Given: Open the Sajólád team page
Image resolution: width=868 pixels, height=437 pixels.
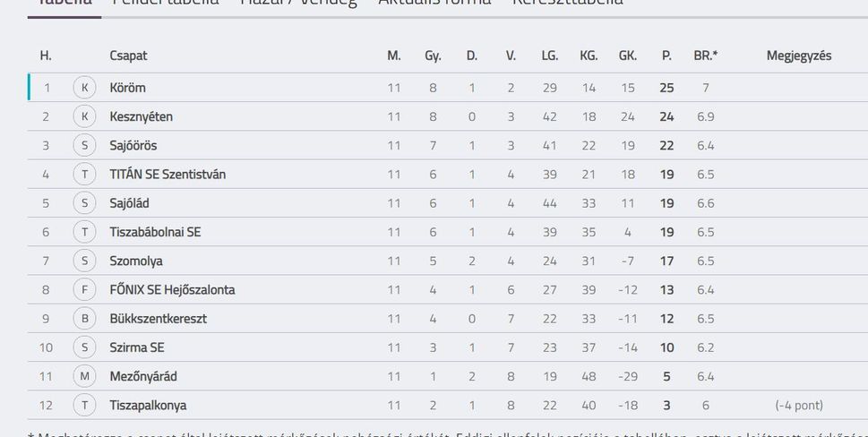Looking at the screenshot, I should point(129,203).
